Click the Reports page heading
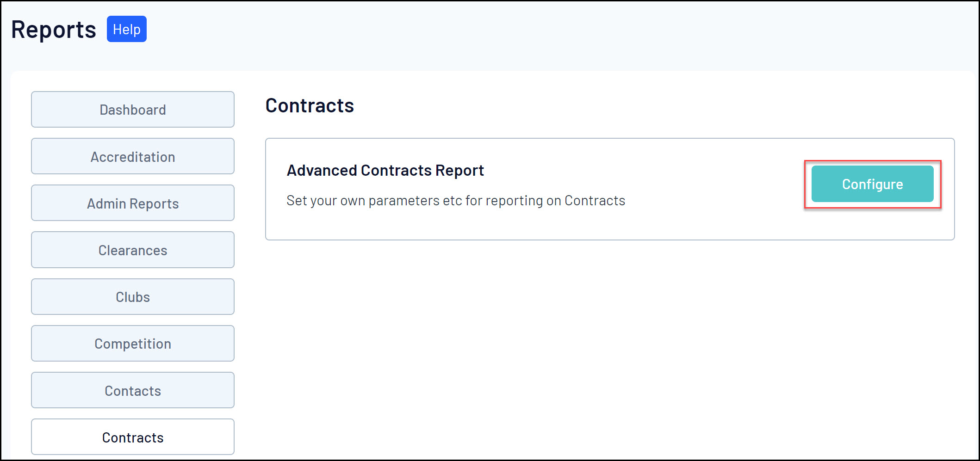 coord(54,30)
